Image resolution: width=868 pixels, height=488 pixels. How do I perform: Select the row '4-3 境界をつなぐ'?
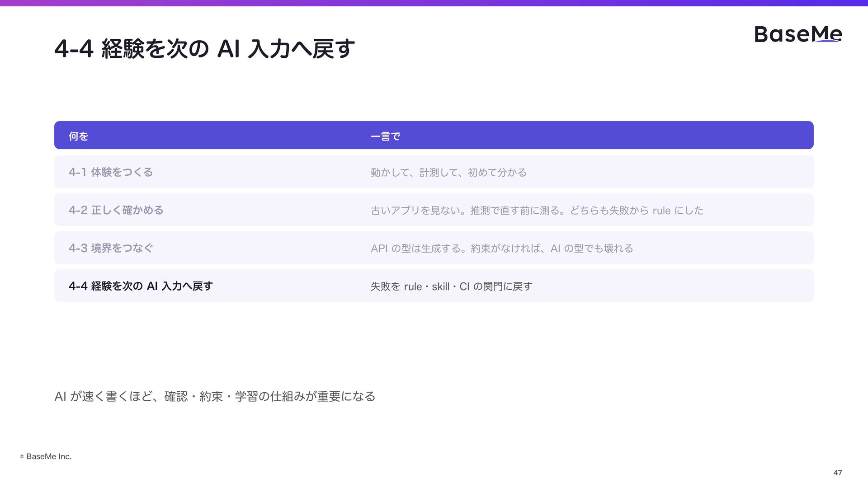434,248
